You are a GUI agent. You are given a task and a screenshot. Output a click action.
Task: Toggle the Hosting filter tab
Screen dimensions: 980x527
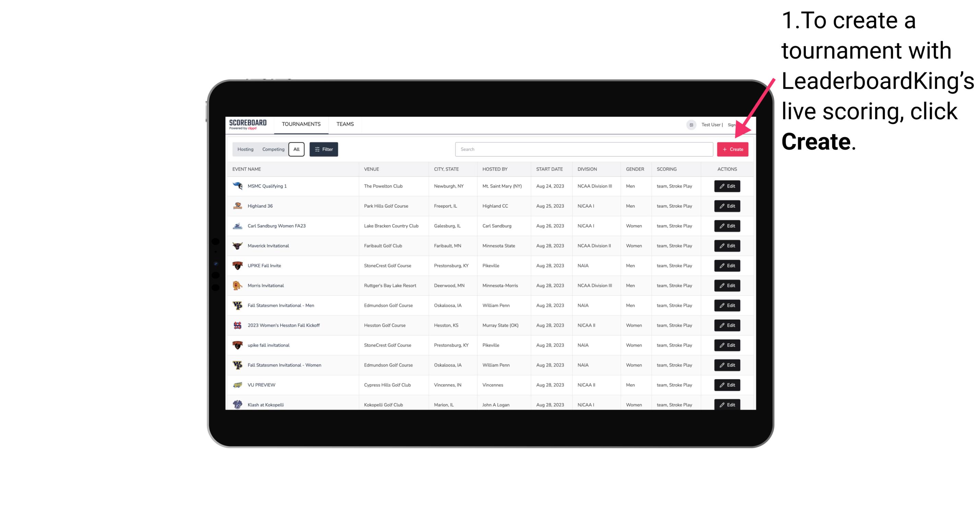tap(245, 149)
